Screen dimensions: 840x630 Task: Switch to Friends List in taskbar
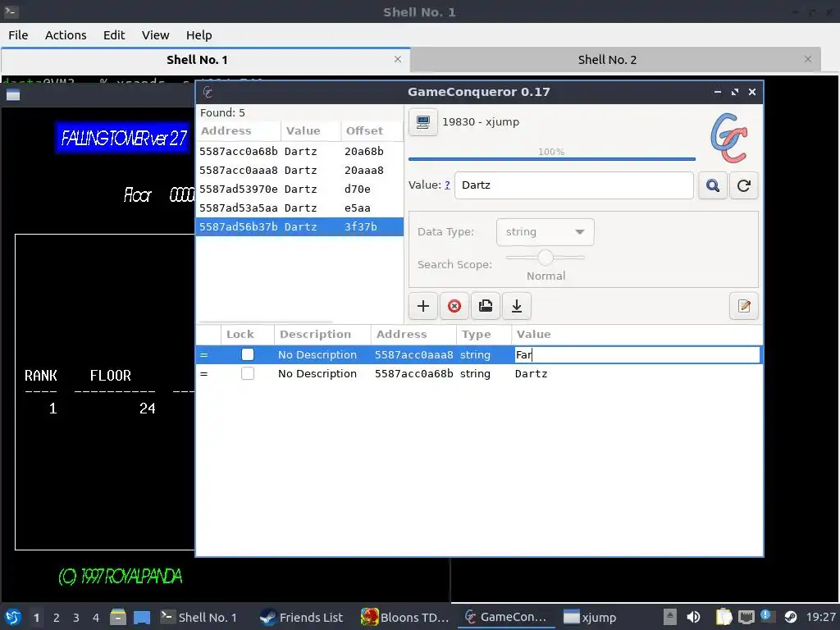point(302,617)
